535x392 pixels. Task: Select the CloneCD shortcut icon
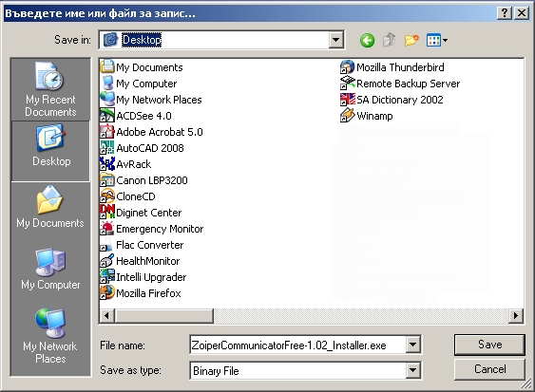coord(107,196)
